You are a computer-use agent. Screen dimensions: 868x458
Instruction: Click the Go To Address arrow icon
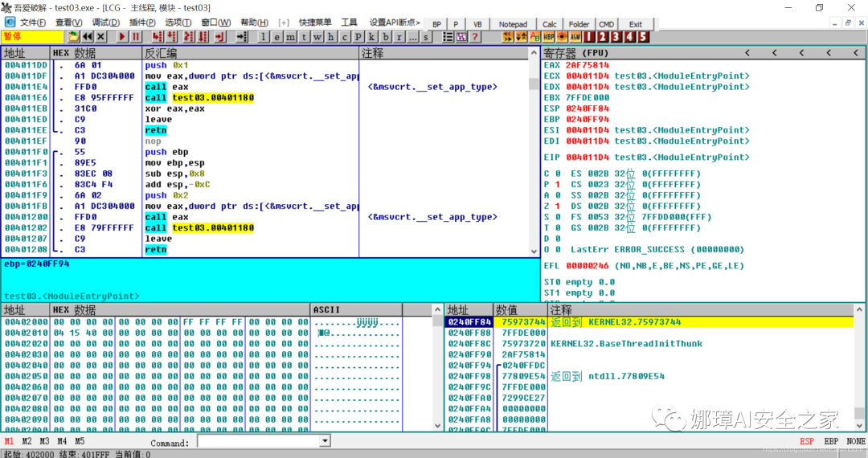[241, 36]
